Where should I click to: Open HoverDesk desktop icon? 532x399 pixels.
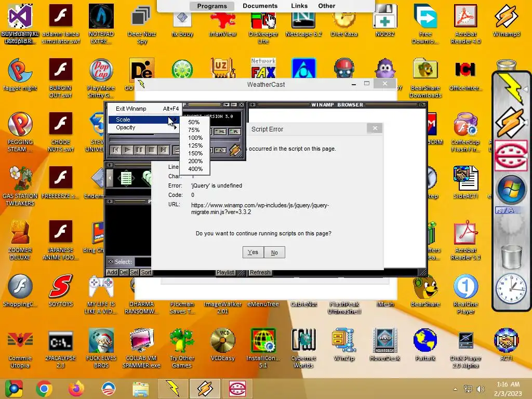click(384, 345)
